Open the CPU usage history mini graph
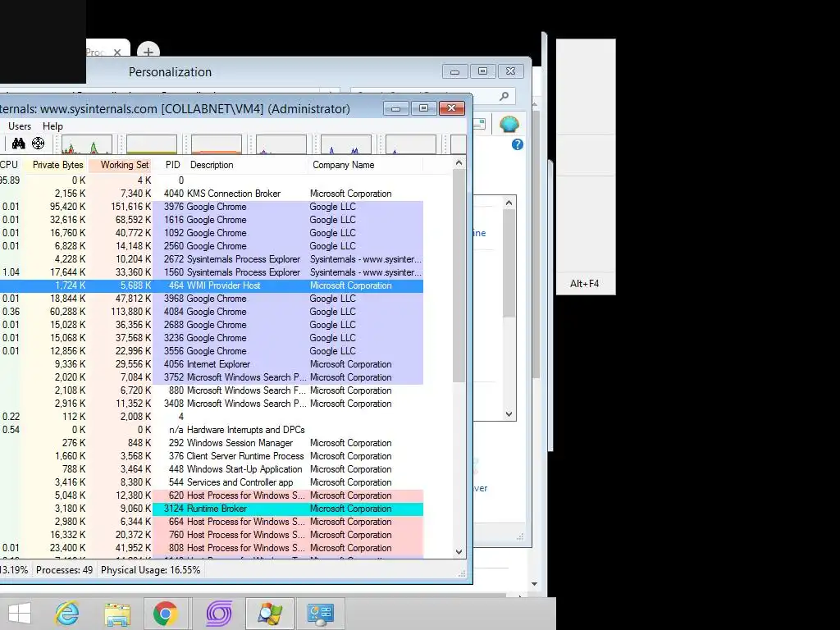The height and width of the screenshot is (630, 840). [87, 144]
